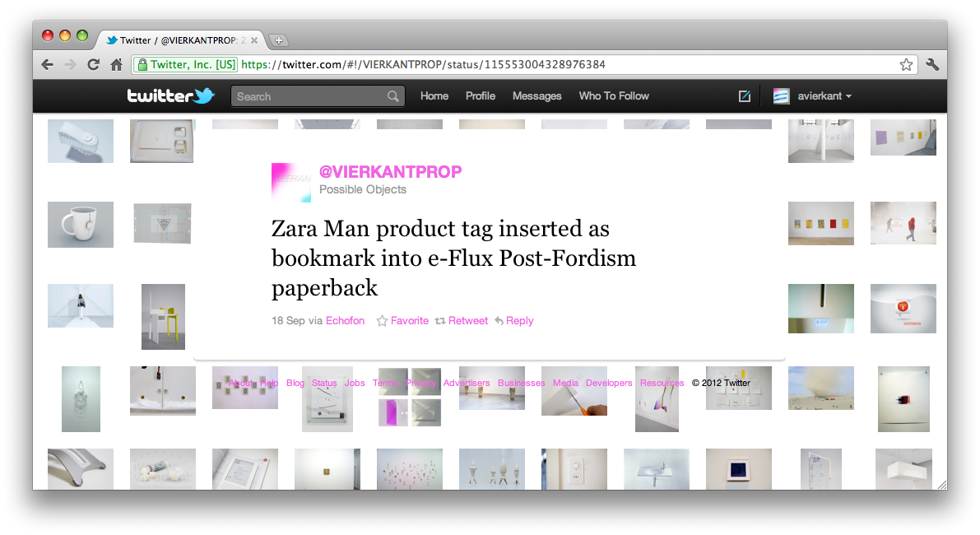This screenshot has height=535, width=980.
Task: Open the yellow chair thumbnail
Action: [163, 317]
